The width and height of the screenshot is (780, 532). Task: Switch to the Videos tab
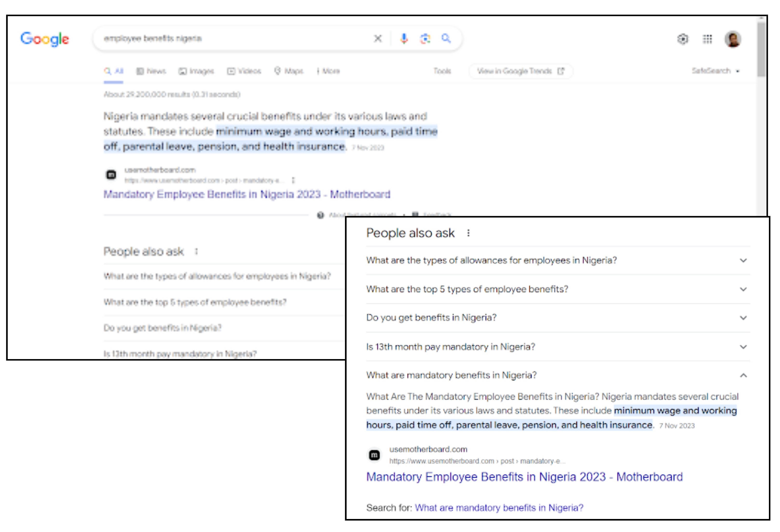pyautogui.click(x=244, y=71)
